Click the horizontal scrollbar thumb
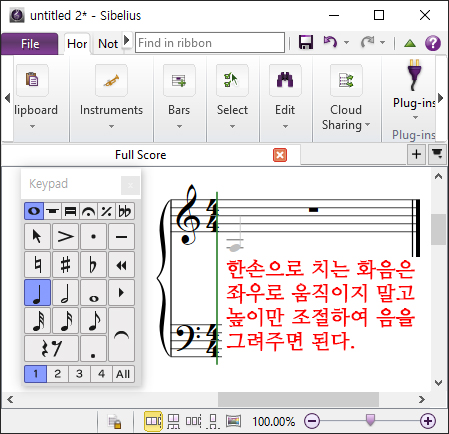This screenshot has width=449, height=434. [x=298, y=399]
